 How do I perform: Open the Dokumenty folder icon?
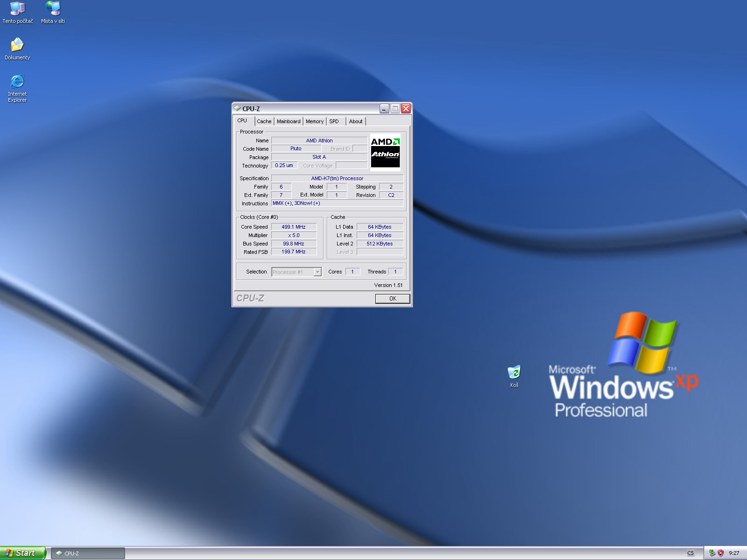coord(17,45)
